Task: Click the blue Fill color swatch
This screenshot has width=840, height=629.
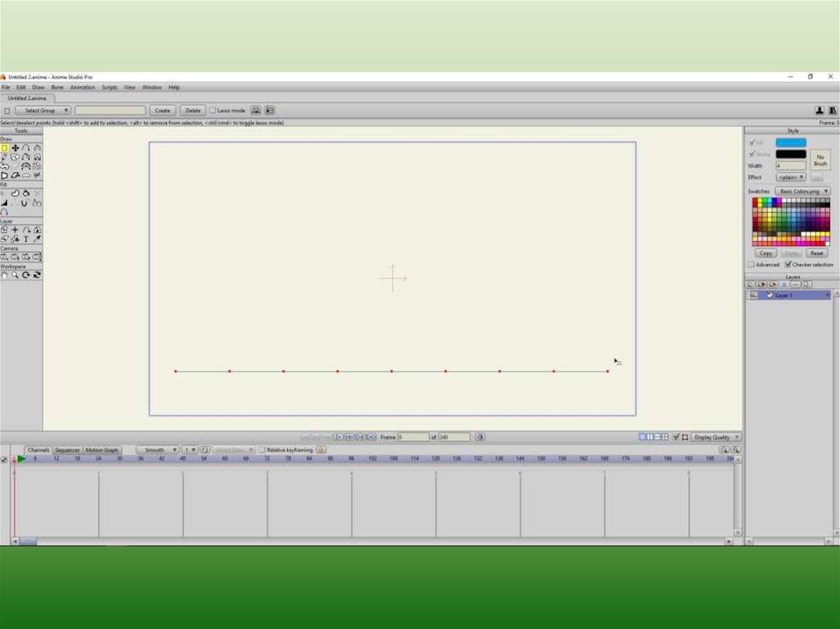Action: 791,143
